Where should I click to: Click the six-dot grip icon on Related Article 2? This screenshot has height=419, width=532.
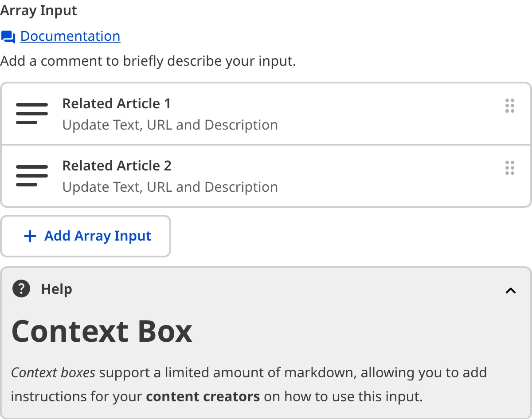pyautogui.click(x=510, y=168)
